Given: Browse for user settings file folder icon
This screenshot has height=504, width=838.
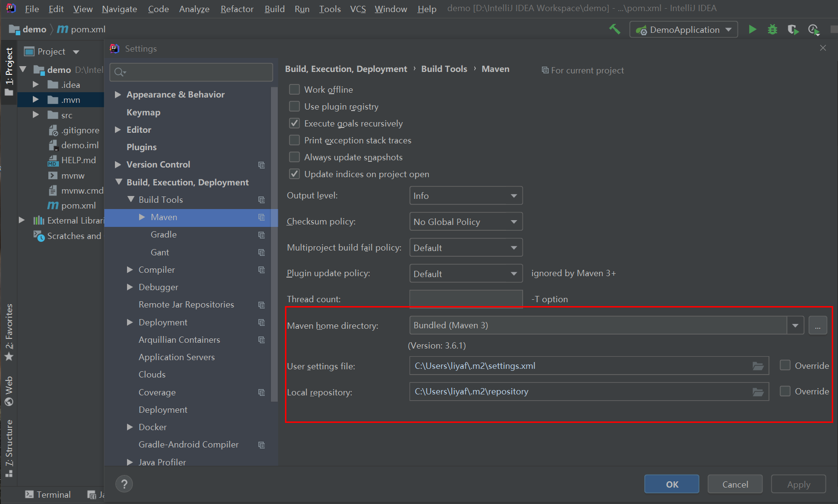Looking at the screenshot, I should point(758,366).
